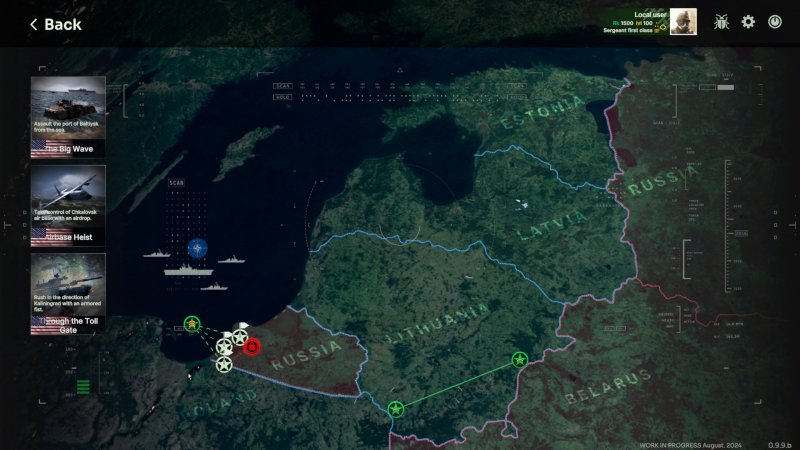Click the bottom white star flag marker
The width and height of the screenshot is (800, 450).
[x=224, y=364]
